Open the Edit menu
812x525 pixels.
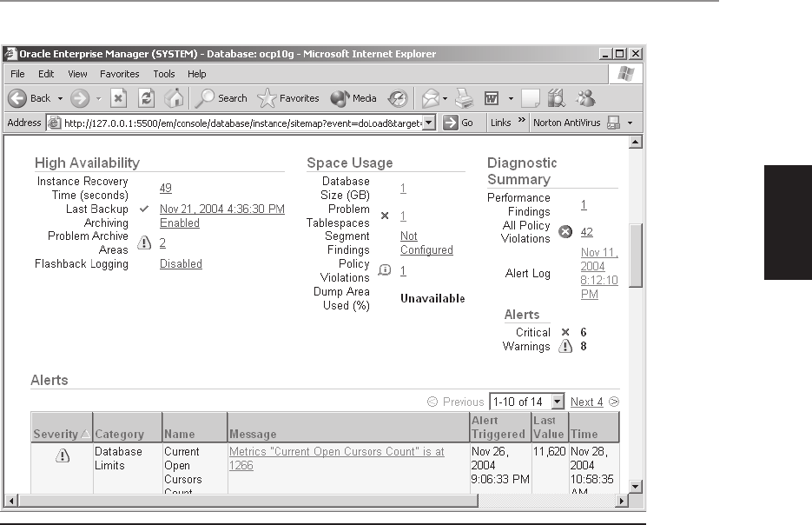[x=46, y=74]
